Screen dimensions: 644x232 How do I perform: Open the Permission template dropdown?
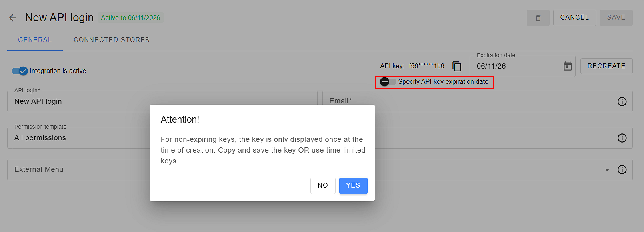coord(80,138)
